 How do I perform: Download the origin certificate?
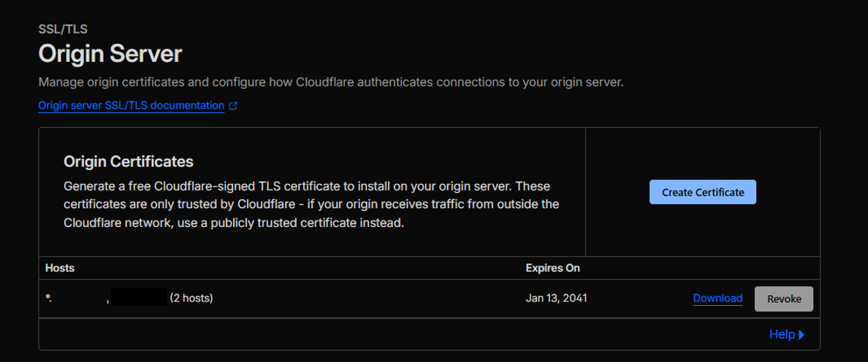(717, 298)
